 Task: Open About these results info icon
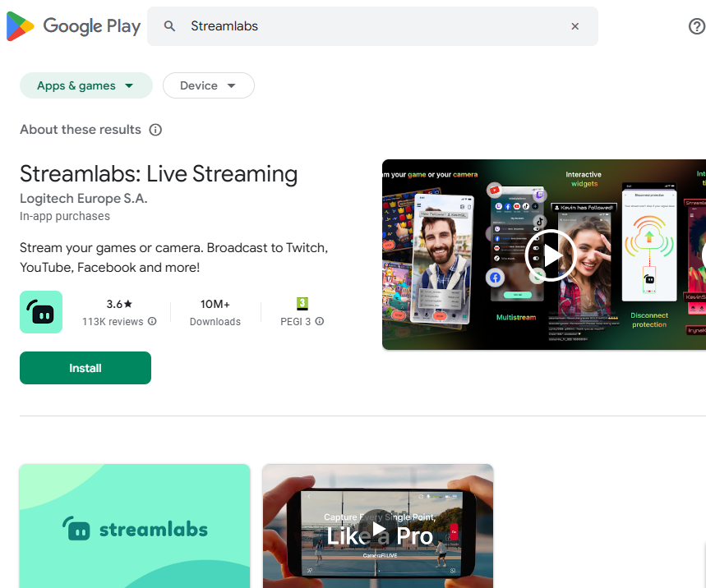(x=155, y=130)
